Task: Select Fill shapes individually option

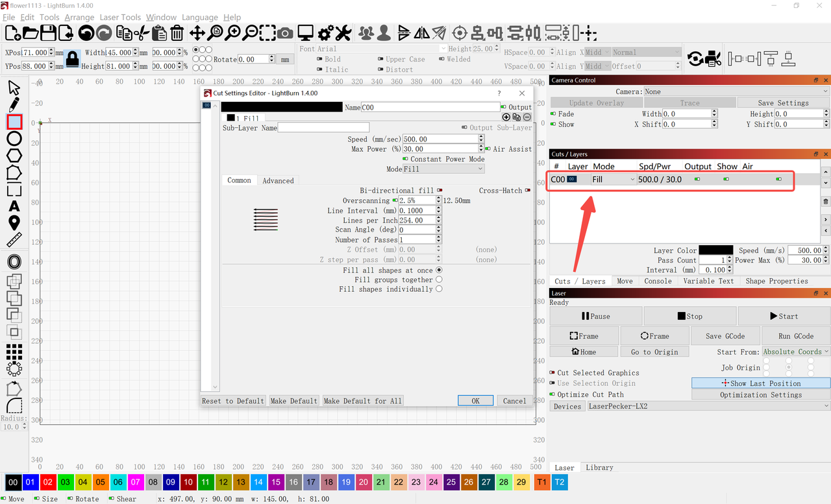Action: [439, 289]
